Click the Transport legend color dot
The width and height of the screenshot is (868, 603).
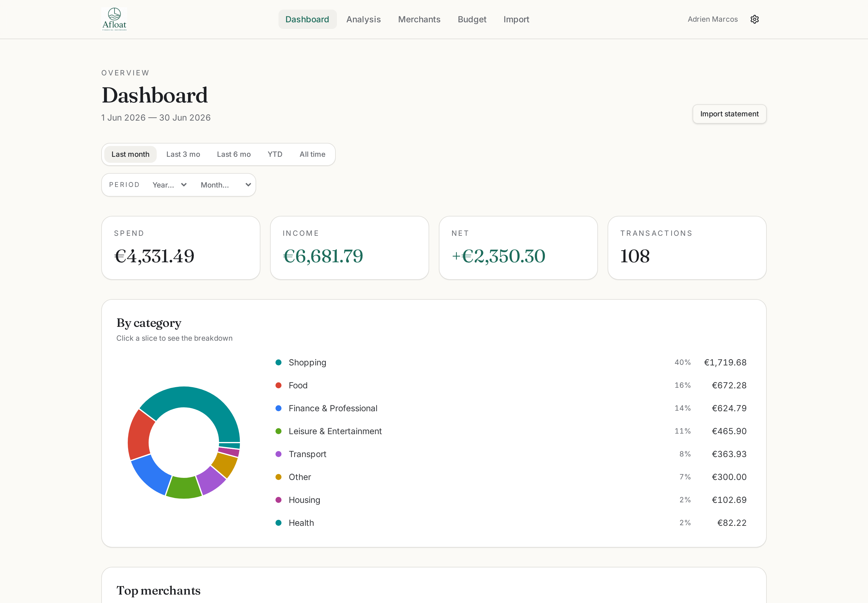[x=278, y=454]
